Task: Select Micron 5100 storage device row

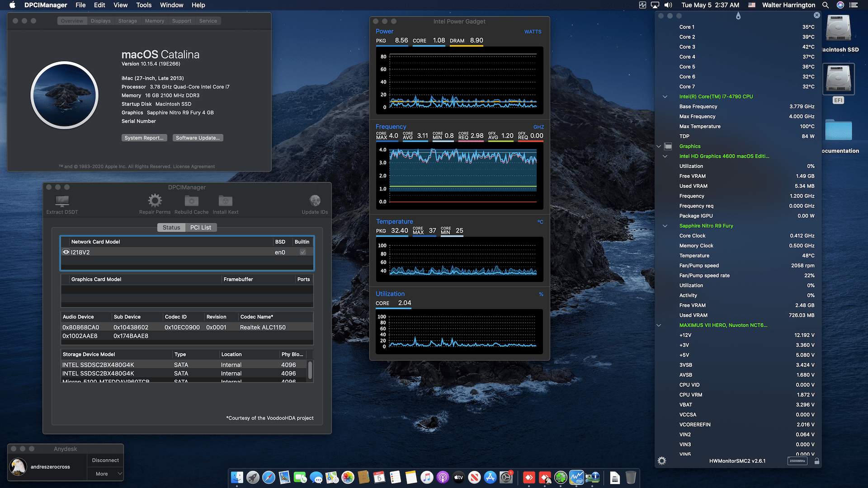Action: [x=184, y=381]
